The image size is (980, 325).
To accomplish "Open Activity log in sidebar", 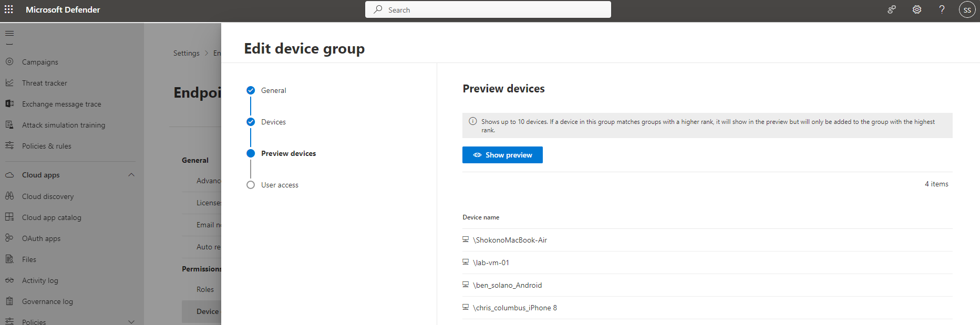I will click(x=40, y=280).
